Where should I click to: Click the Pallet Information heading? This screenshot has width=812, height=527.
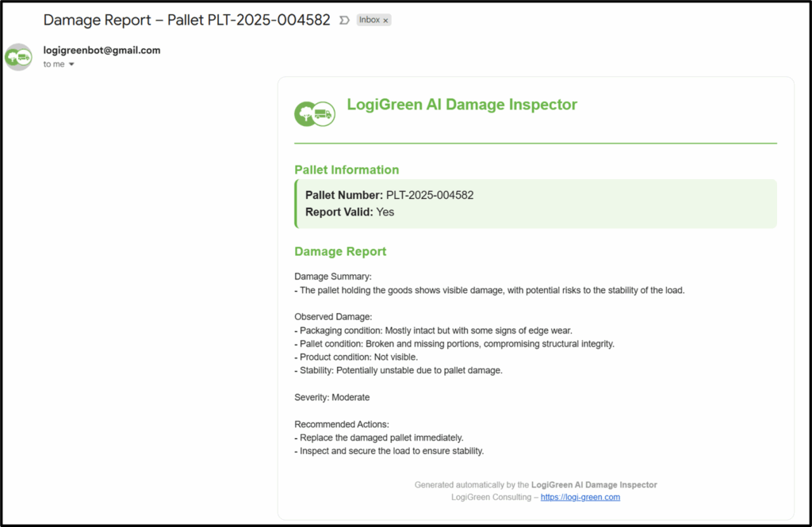(347, 170)
